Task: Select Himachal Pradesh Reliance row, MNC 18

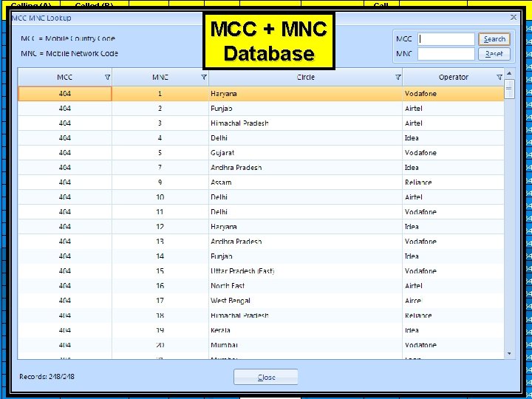Action: 261,316
